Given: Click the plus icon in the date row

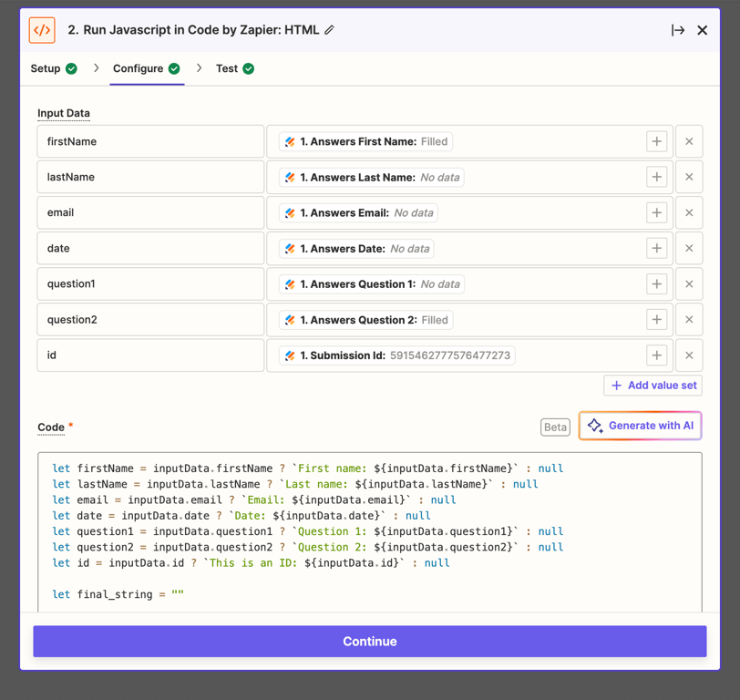Looking at the screenshot, I should point(656,248).
